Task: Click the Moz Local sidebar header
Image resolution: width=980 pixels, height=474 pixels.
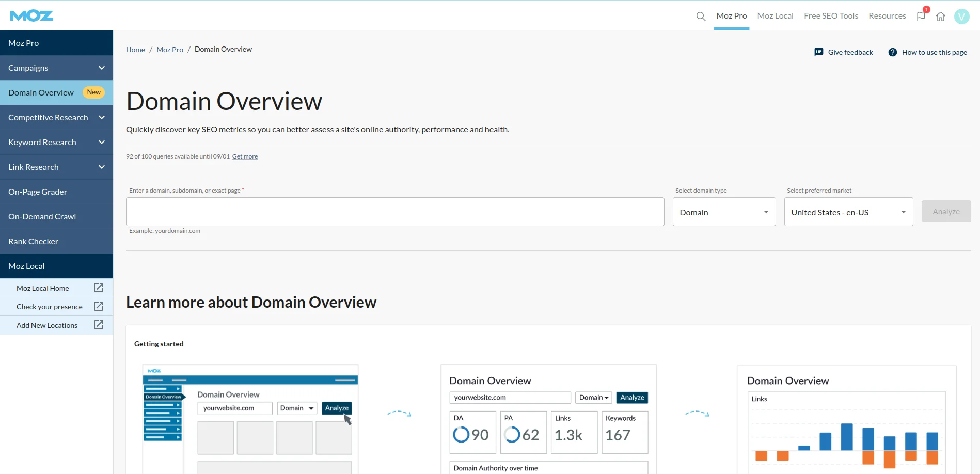Action: click(x=56, y=266)
